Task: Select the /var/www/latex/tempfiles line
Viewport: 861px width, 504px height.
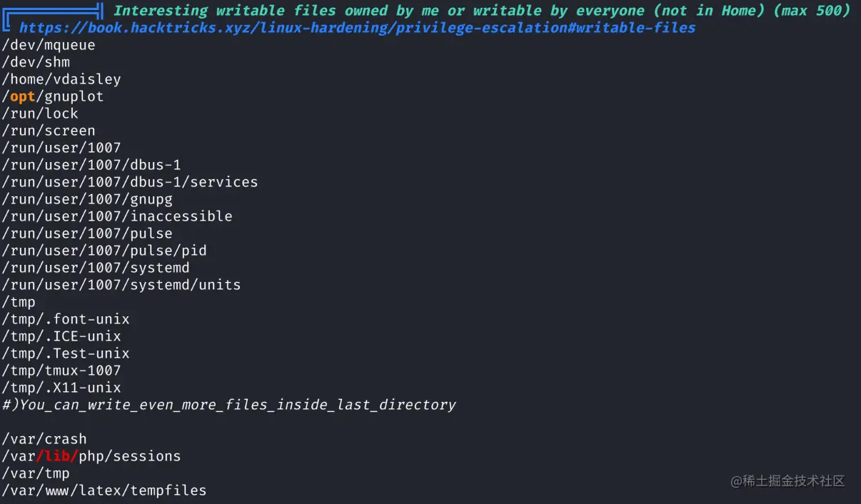Action: (104, 490)
